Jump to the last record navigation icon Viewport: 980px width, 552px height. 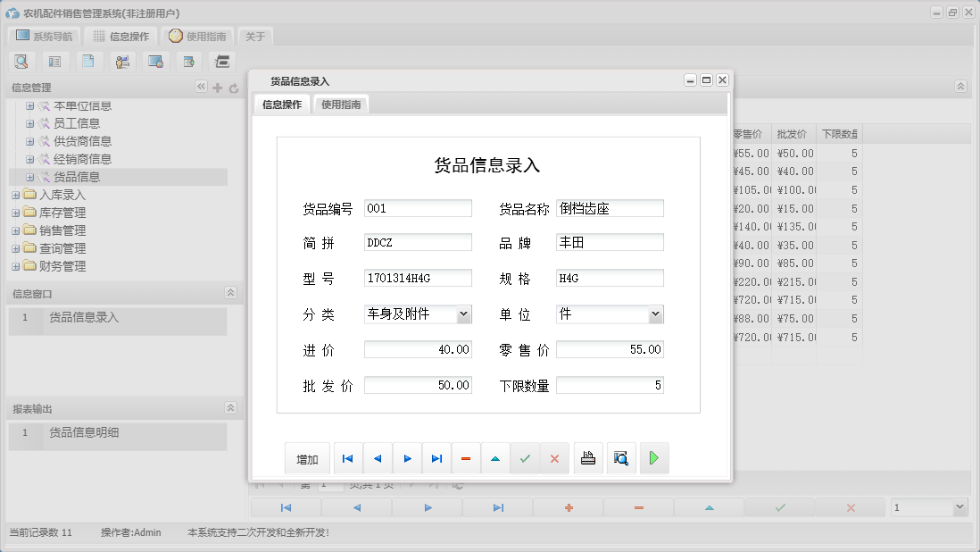[x=436, y=457]
